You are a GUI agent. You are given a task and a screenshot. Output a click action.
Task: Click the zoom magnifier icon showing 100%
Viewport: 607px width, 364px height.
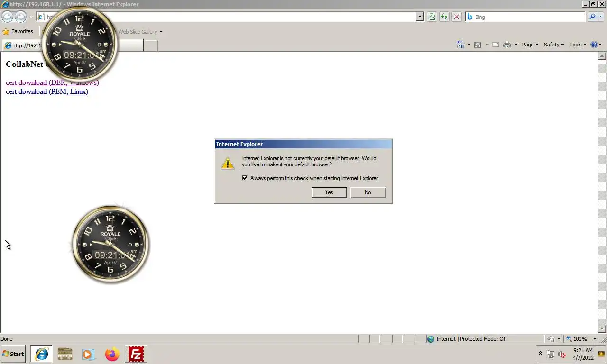(569, 339)
